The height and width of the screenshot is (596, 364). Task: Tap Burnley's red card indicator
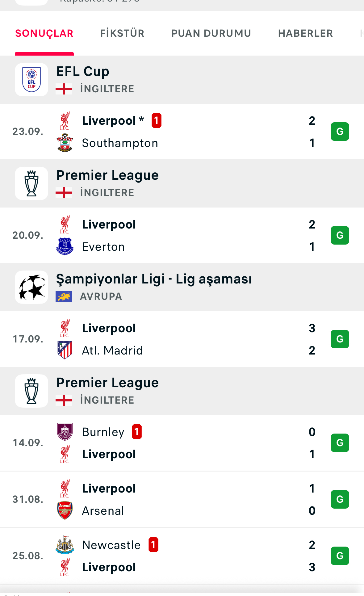[137, 432]
